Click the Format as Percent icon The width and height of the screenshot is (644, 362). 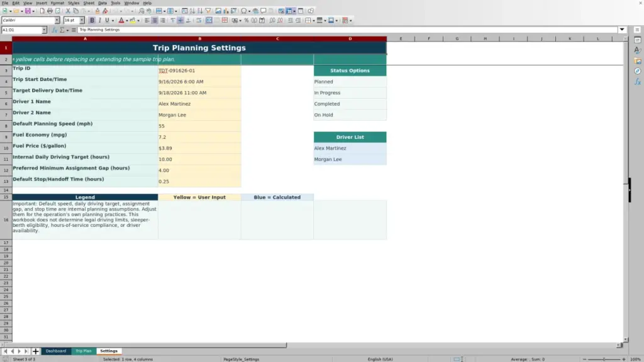point(247,21)
